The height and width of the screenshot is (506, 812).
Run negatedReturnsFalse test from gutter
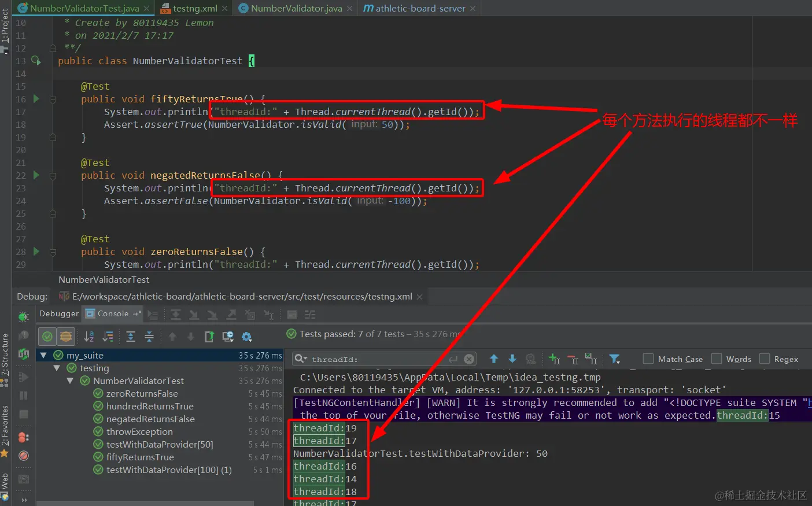pos(36,175)
